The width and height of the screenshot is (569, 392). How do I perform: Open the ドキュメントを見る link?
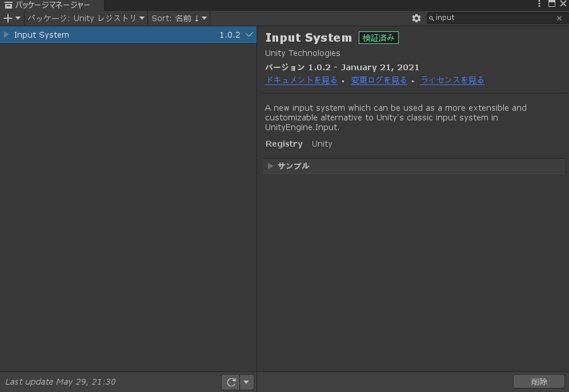tap(301, 80)
